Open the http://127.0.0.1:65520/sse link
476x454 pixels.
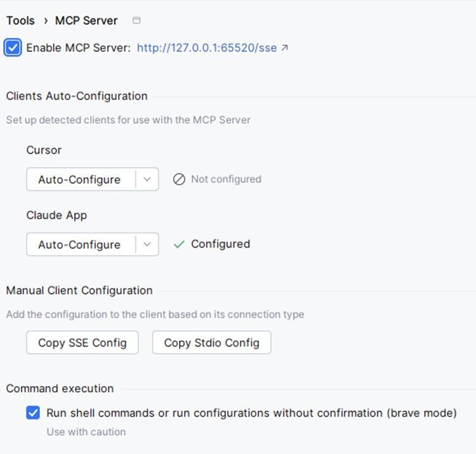click(206, 48)
